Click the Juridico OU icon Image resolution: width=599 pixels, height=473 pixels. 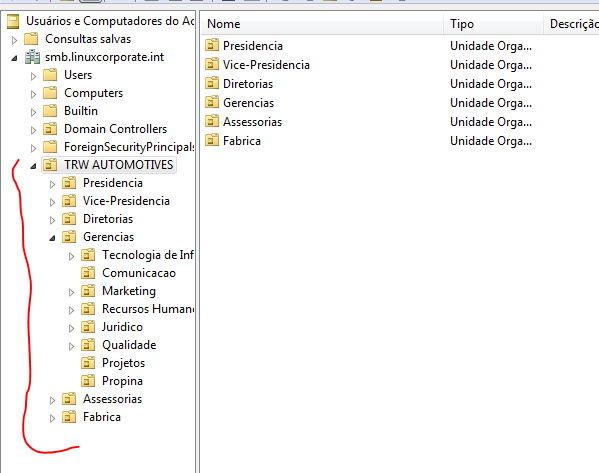[88, 327]
